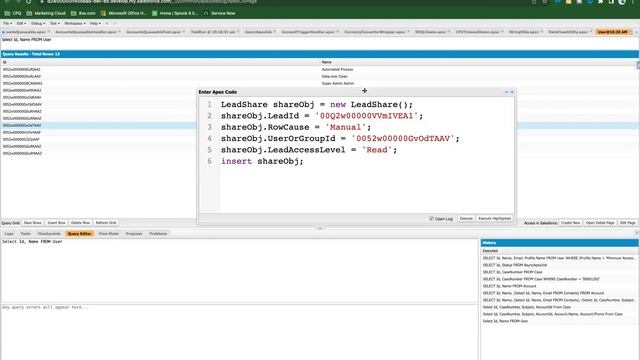Viewport: 640px width, 360px height.
Task: Click line 6 insert shareObj in Apex editor
Action: (x=262, y=161)
